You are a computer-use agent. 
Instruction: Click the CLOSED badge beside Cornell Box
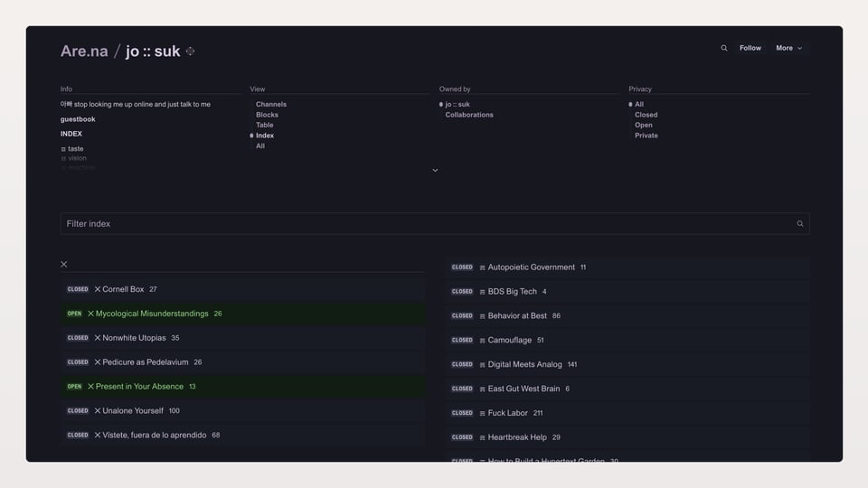point(78,289)
